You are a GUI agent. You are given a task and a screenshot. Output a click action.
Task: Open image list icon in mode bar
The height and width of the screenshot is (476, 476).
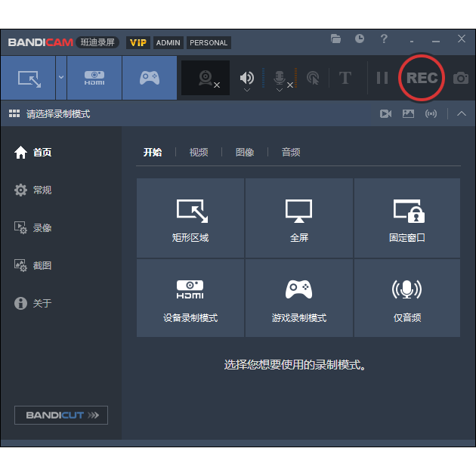pyautogui.click(x=408, y=114)
